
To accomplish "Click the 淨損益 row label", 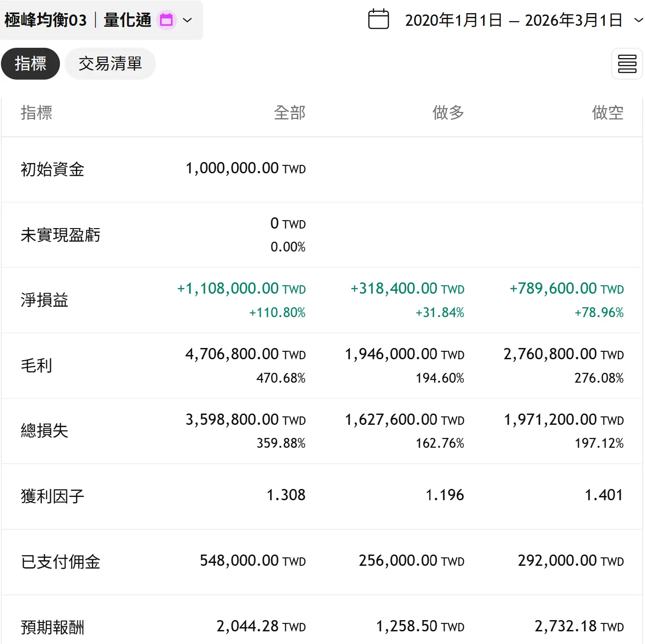I will point(44,300).
